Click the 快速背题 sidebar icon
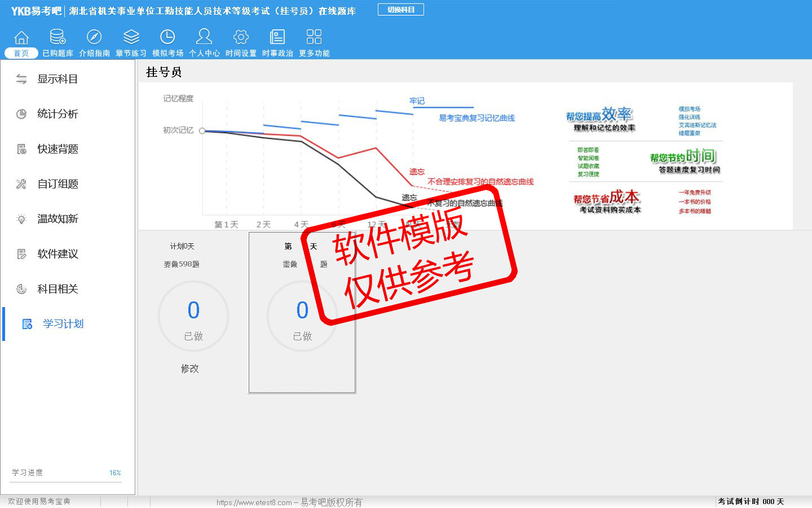The height and width of the screenshot is (508, 812). (x=21, y=149)
